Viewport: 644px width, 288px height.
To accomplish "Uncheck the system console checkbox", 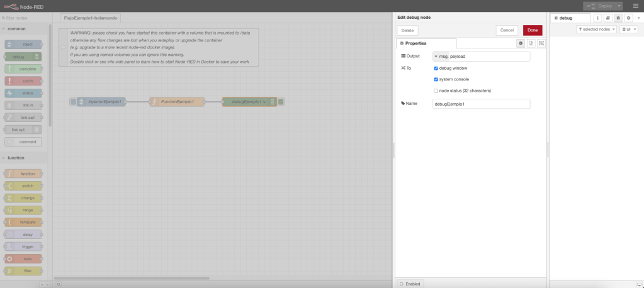I will point(436,79).
